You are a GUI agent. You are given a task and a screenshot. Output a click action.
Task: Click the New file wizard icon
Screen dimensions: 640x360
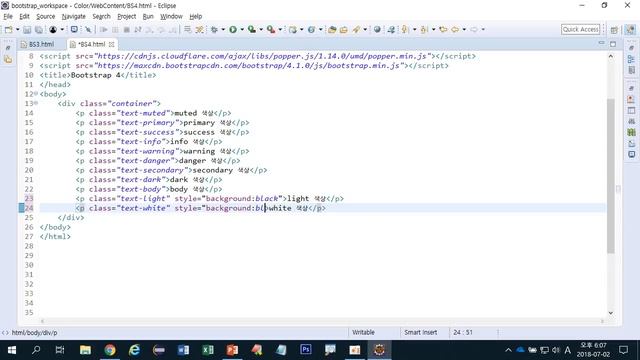tap(8, 29)
